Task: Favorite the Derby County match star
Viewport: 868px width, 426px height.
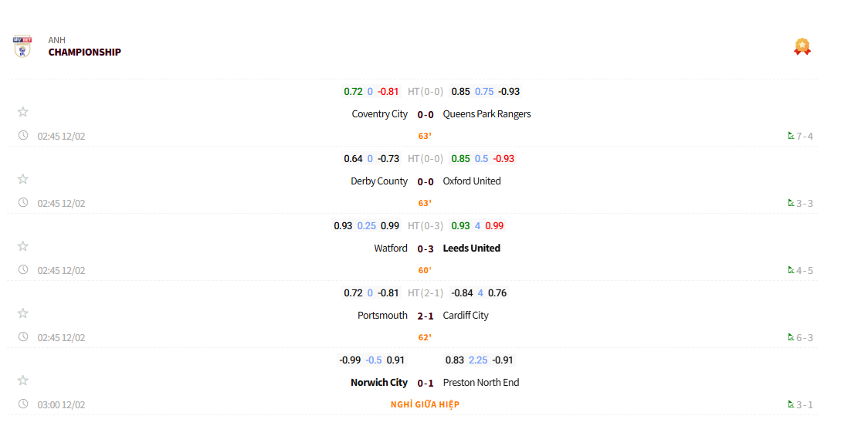Action: 23,179
